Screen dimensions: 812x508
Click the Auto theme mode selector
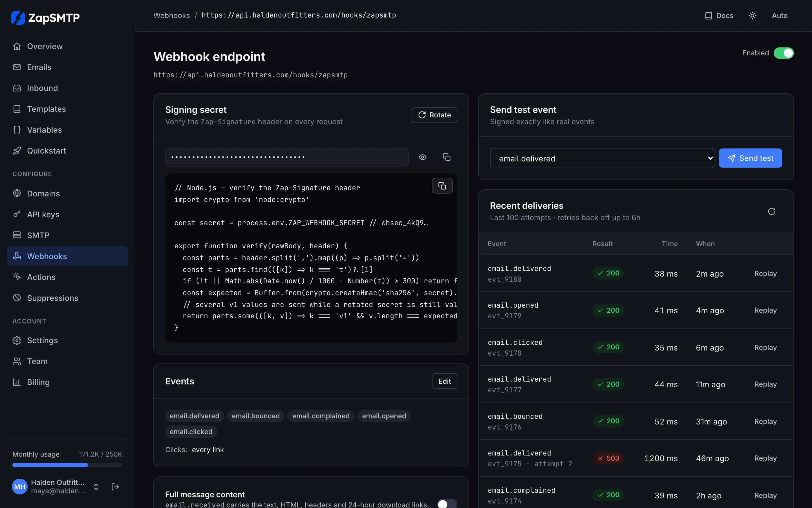[780, 16]
